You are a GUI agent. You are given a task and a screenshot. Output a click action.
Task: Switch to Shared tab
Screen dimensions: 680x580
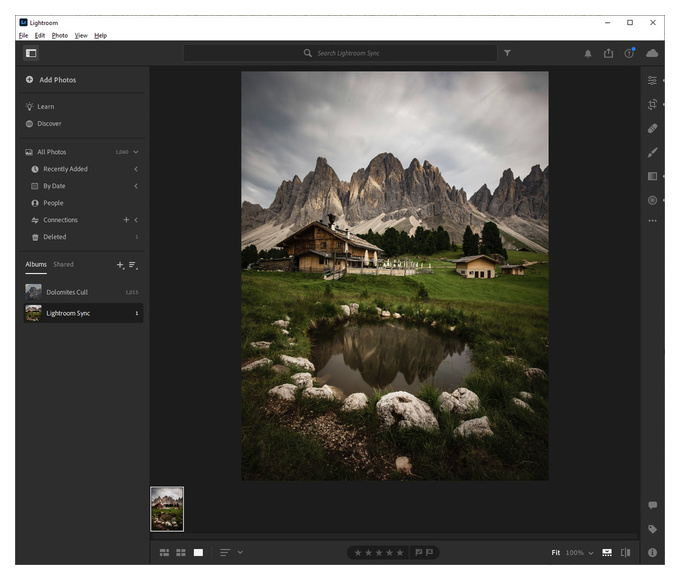click(x=63, y=264)
